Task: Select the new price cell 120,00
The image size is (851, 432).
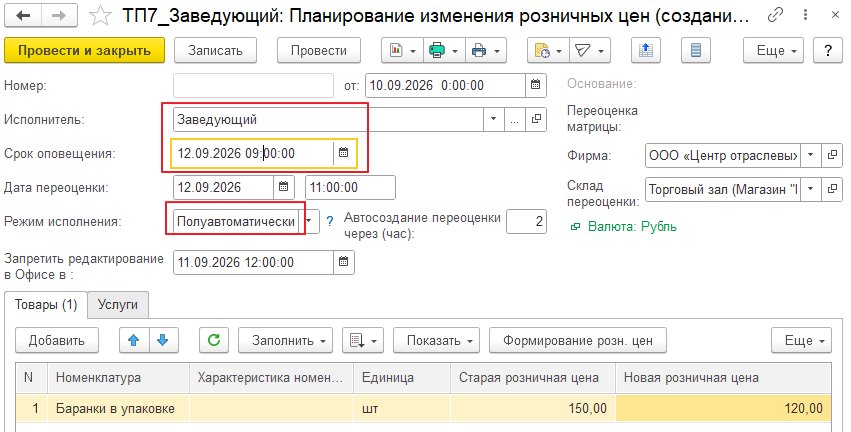Action: pyautogui.click(x=723, y=408)
